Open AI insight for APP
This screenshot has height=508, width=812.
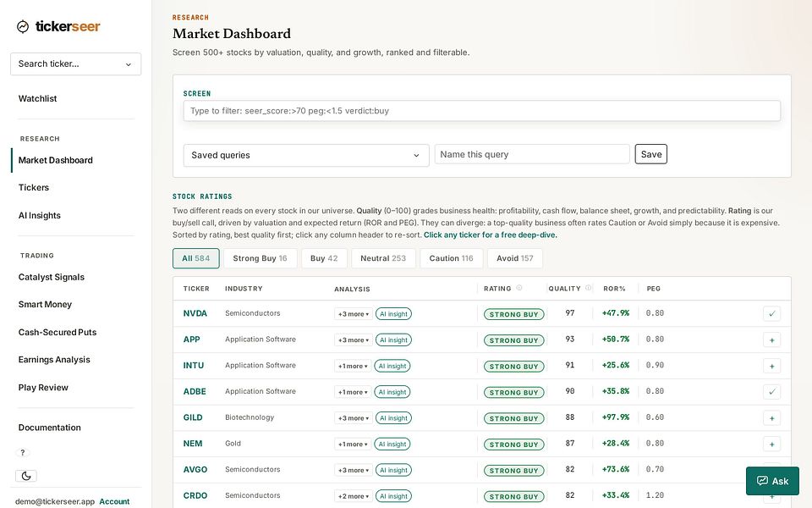(393, 340)
